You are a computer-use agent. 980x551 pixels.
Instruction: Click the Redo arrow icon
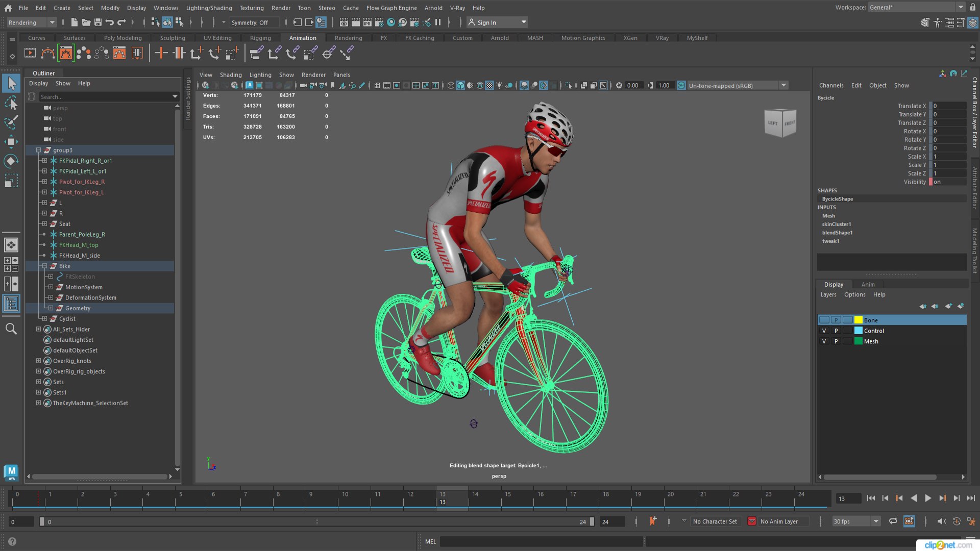(x=121, y=22)
